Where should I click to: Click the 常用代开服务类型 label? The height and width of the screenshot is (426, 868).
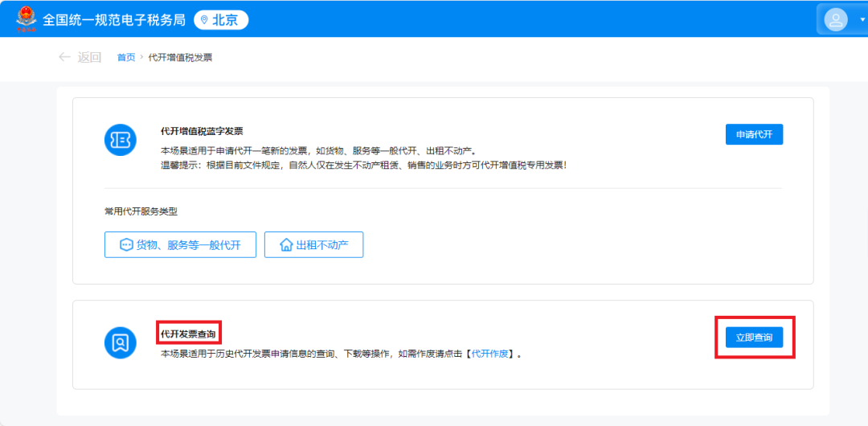point(141,211)
